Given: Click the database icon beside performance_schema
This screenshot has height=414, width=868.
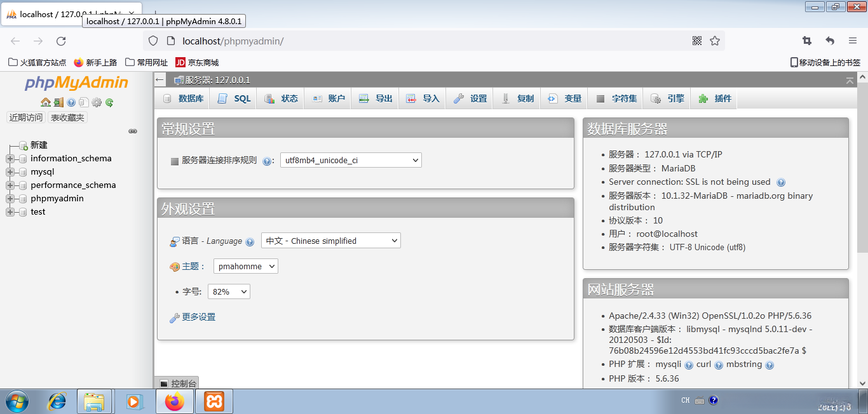Looking at the screenshot, I should 24,185.
